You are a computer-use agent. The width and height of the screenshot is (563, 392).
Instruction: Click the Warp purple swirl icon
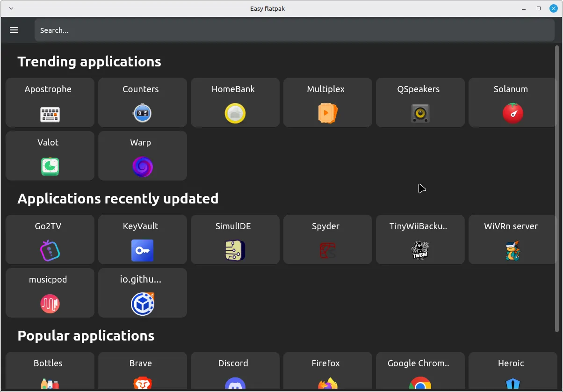tap(142, 167)
